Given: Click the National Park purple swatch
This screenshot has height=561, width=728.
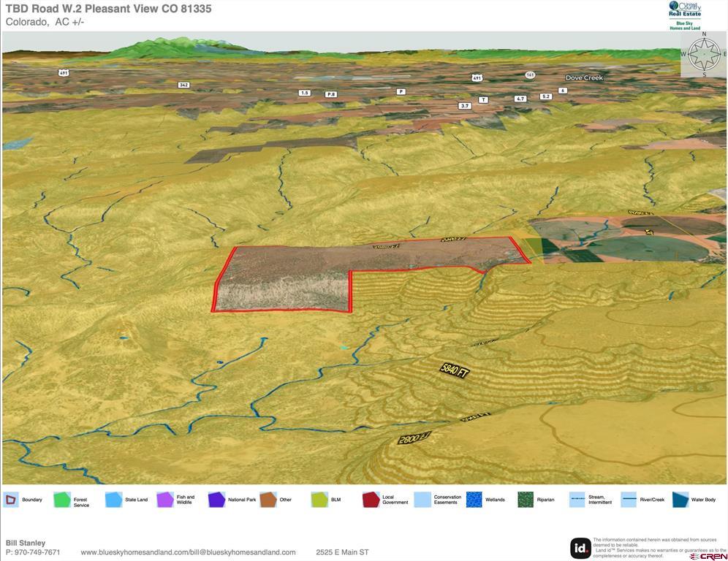Looking at the screenshot, I should 216,500.
